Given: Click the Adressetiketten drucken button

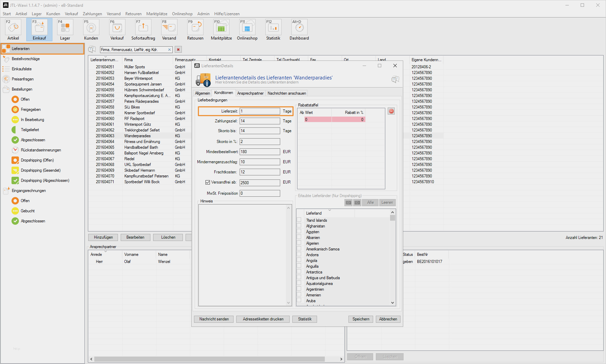Looking at the screenshot, I should click(x=263, y=319).
